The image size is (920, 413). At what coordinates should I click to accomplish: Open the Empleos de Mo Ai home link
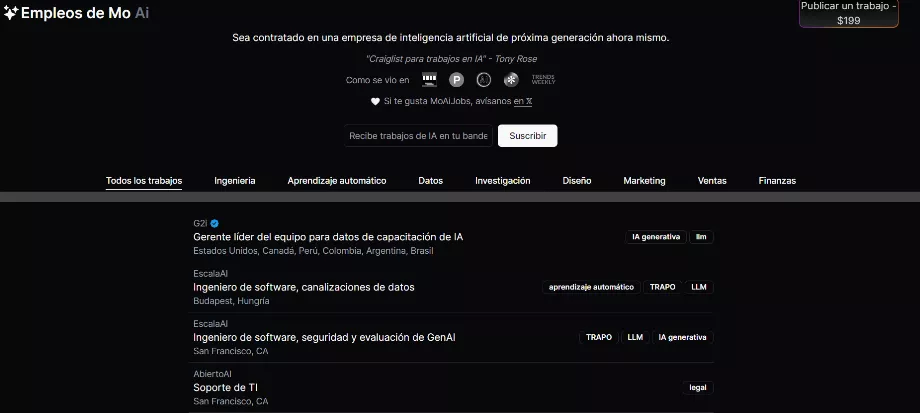pyautogui.click(x=76, y=13)
